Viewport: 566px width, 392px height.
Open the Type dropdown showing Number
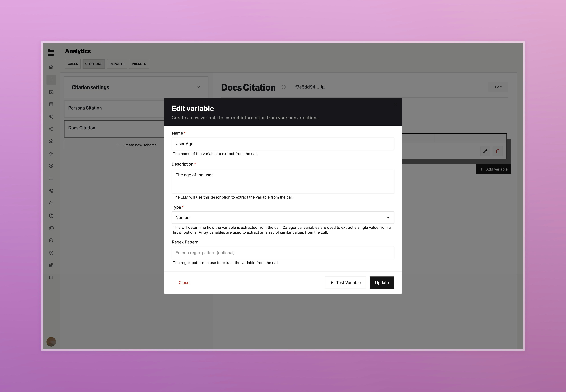click(283, 217)
